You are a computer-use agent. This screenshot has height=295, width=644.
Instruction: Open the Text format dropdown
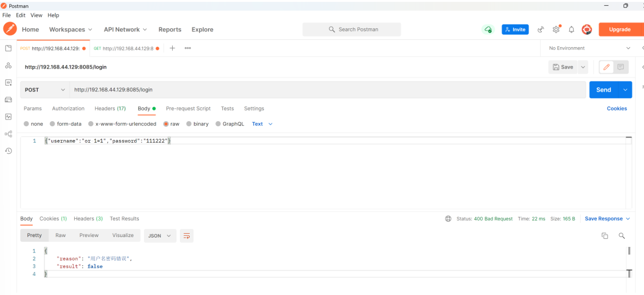click(262, 124)
